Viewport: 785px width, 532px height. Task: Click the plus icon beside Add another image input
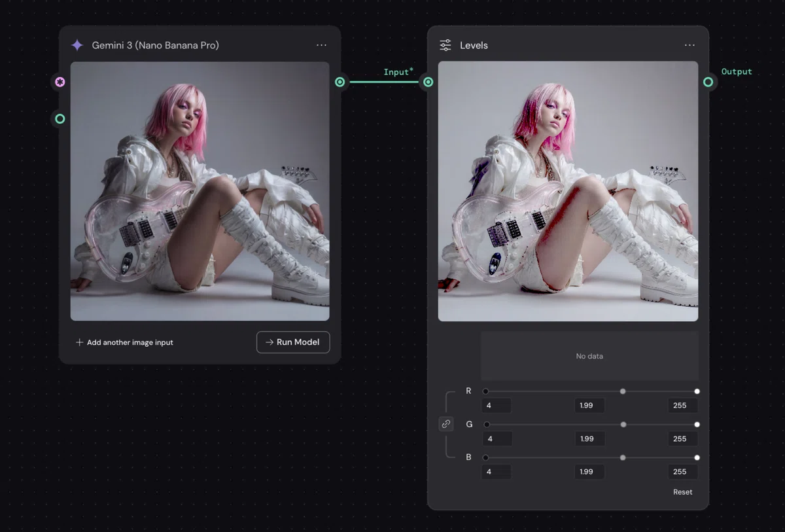(x=80, y=342)
